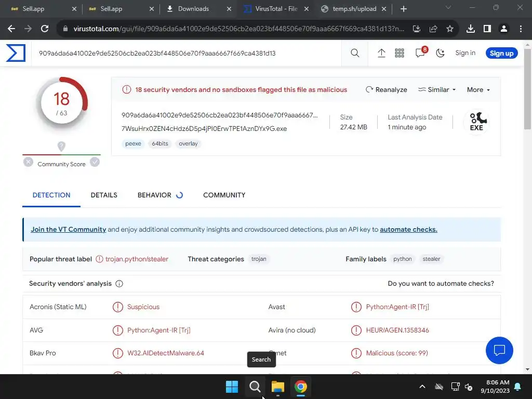Open the blue chat bubble button
Screen dimensions: 532x399
coord(499,350)
